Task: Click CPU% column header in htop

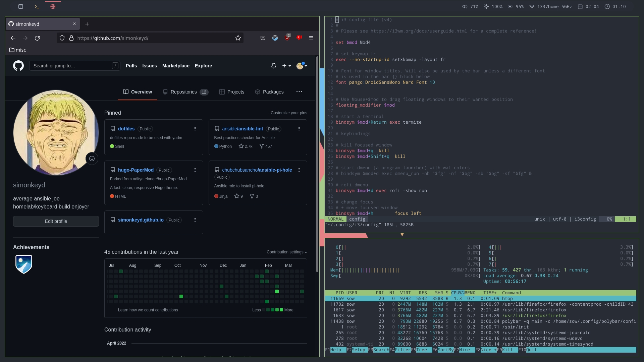Action: (x=458, y=293)
